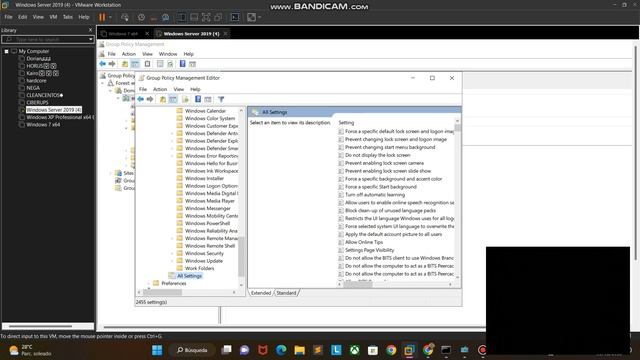Click Forward arrow in Group Policy Management toolbar

coord(111,64)
